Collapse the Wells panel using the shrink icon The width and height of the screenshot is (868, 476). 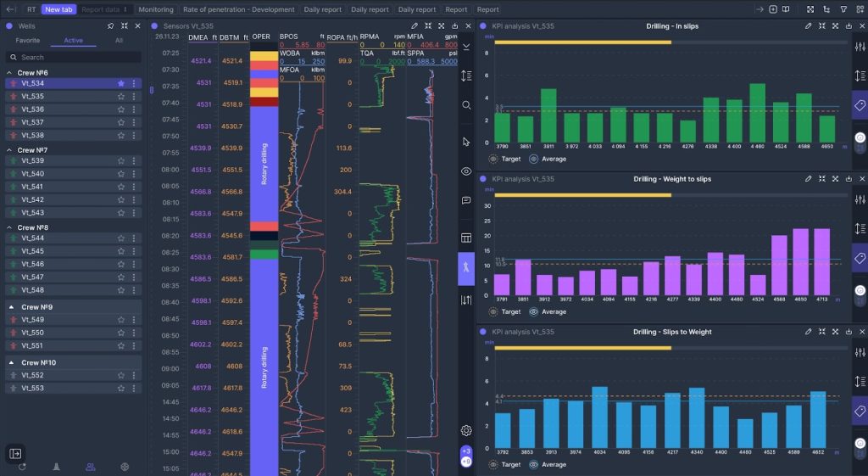tap(125, 26)
